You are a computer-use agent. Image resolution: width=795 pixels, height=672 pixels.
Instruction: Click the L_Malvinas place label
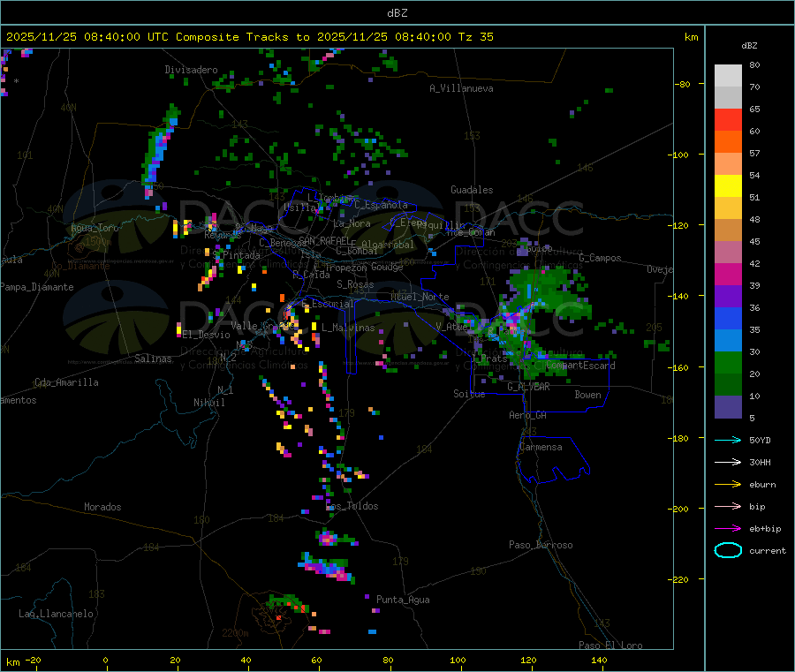pos(348,328)
